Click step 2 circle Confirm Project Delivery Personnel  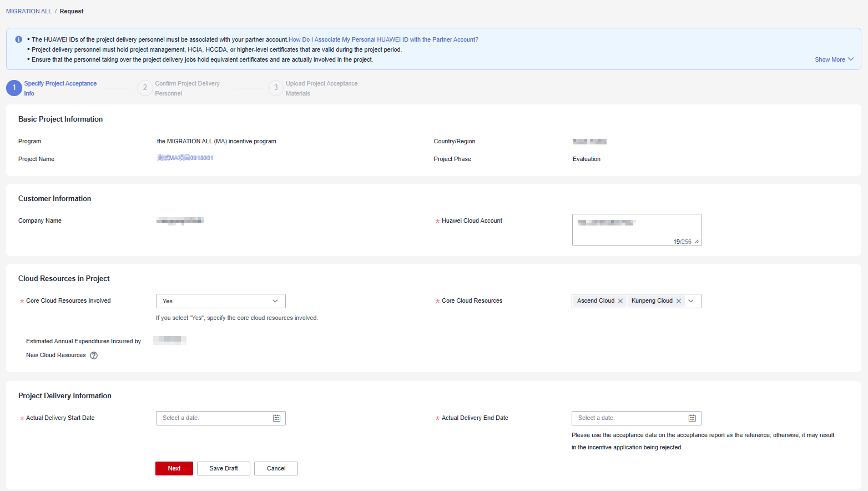(x=145, y=88)
